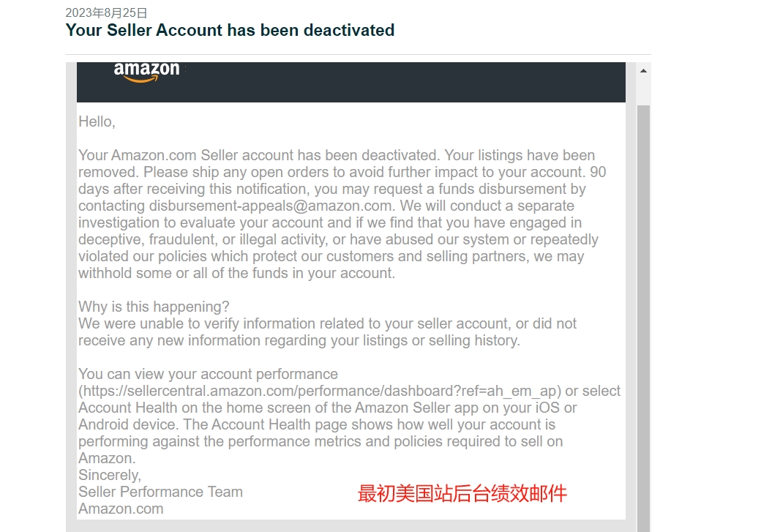Click the dark header banner area
Viewport: 761px width, 532px height.
(351, 82)
